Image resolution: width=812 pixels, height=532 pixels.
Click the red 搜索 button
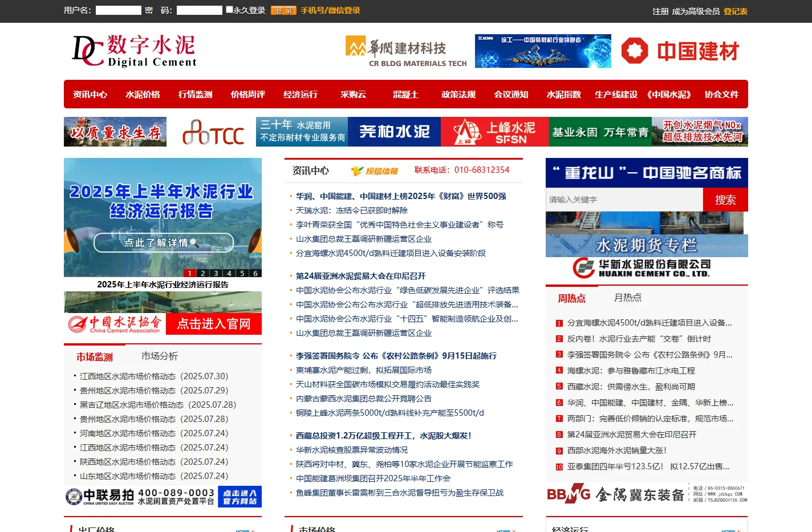pos(725,200)
